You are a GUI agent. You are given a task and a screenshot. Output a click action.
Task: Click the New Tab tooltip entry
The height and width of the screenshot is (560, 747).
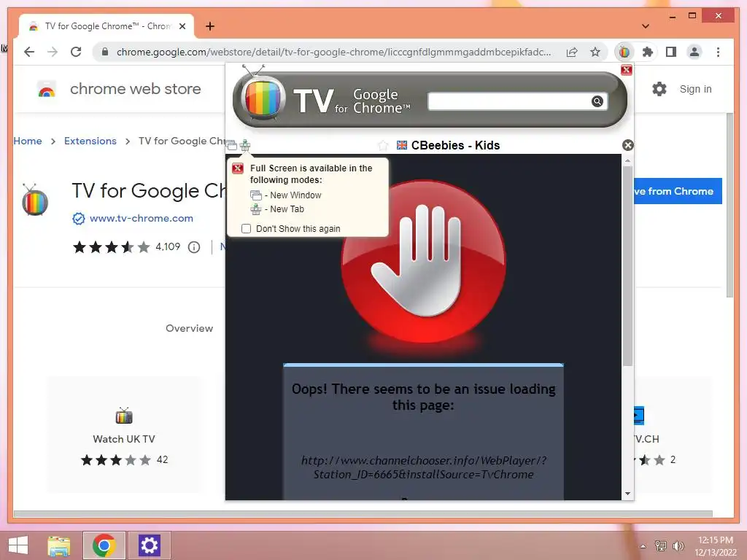pos(277,209)
